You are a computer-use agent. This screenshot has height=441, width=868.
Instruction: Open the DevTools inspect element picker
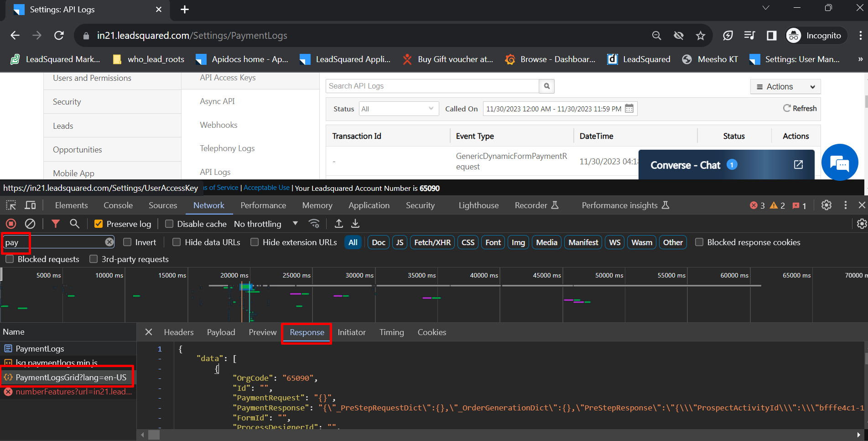tap(11, 205)
